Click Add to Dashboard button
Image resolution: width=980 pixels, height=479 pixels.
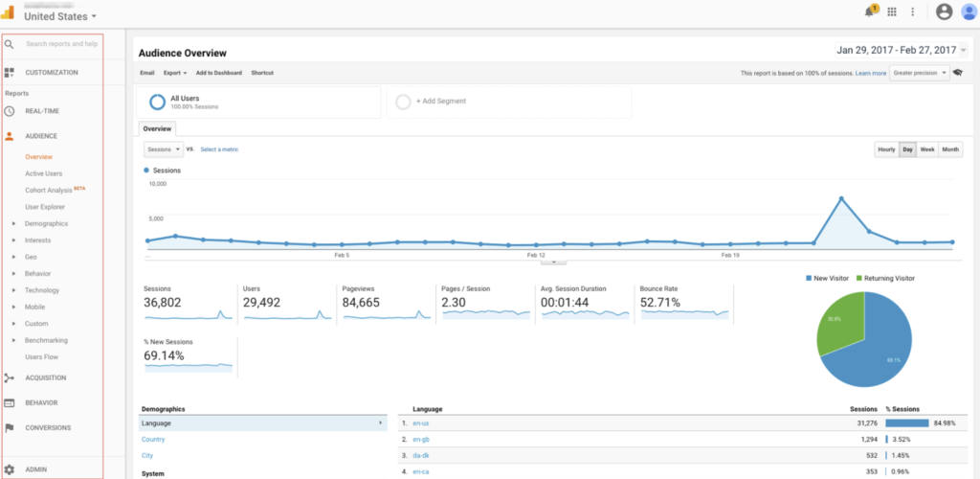tap(218, 73)
